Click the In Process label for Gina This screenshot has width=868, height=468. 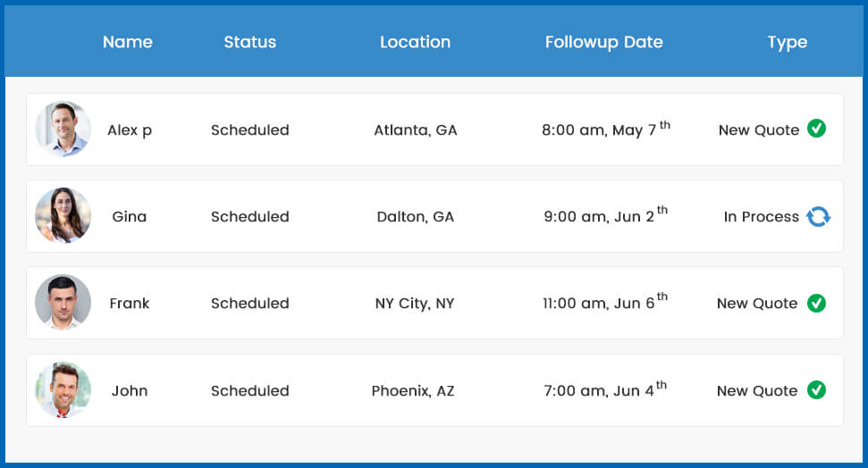[762, 217]
